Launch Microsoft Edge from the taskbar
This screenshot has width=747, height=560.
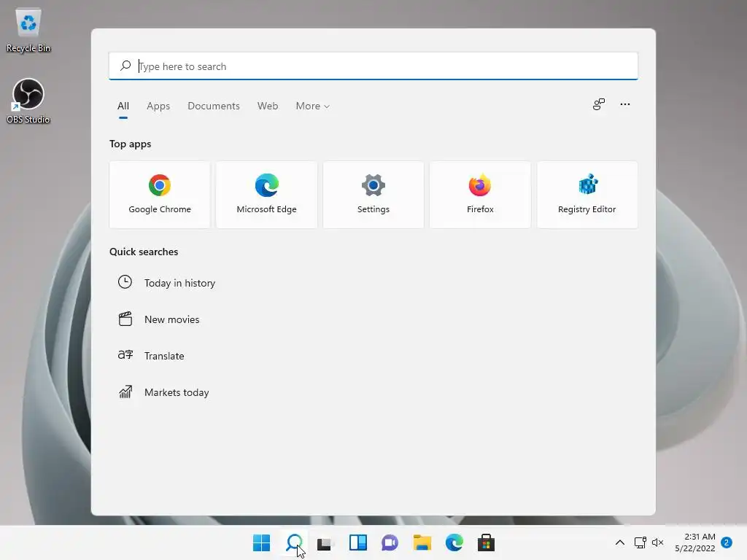(454, 542)
